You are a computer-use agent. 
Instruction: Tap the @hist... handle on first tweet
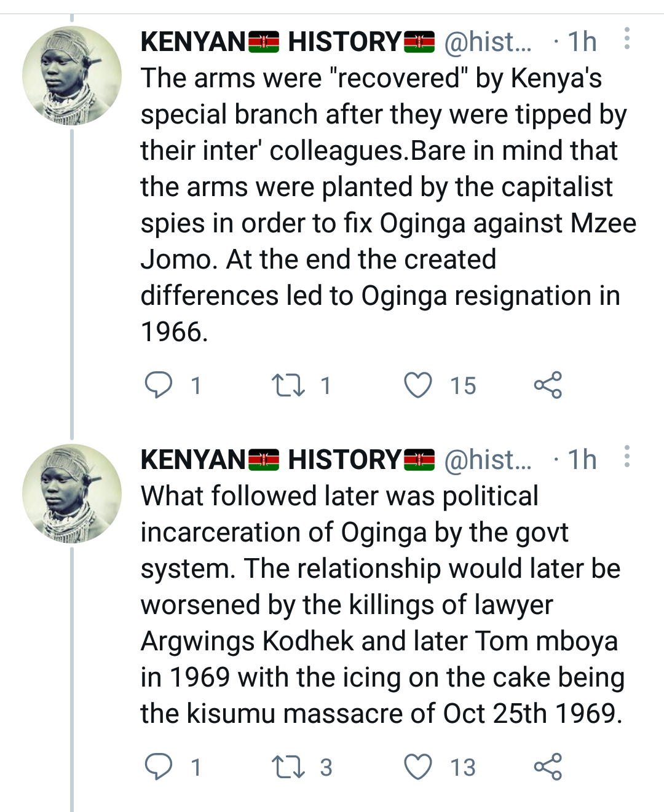488,42
